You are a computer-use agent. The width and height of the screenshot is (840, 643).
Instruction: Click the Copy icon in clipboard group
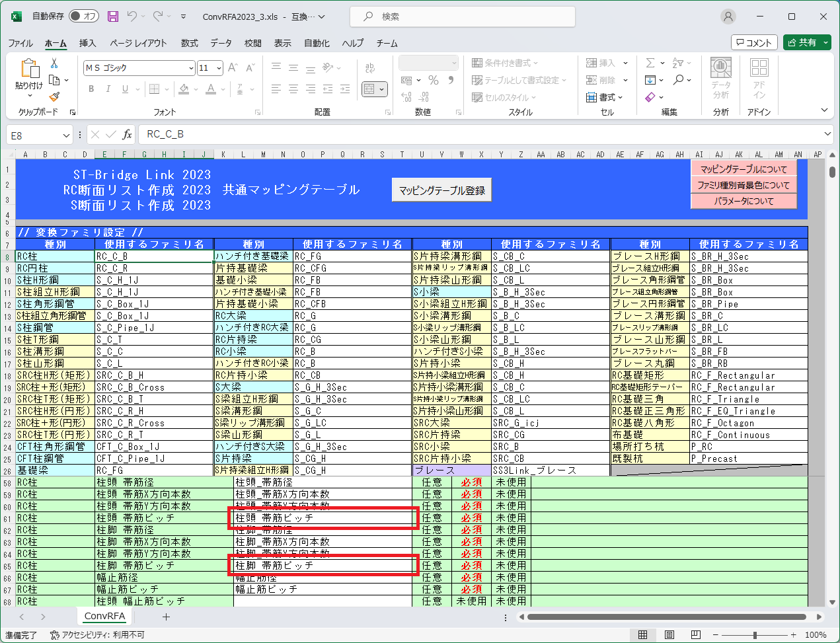[x=54, y=80]
